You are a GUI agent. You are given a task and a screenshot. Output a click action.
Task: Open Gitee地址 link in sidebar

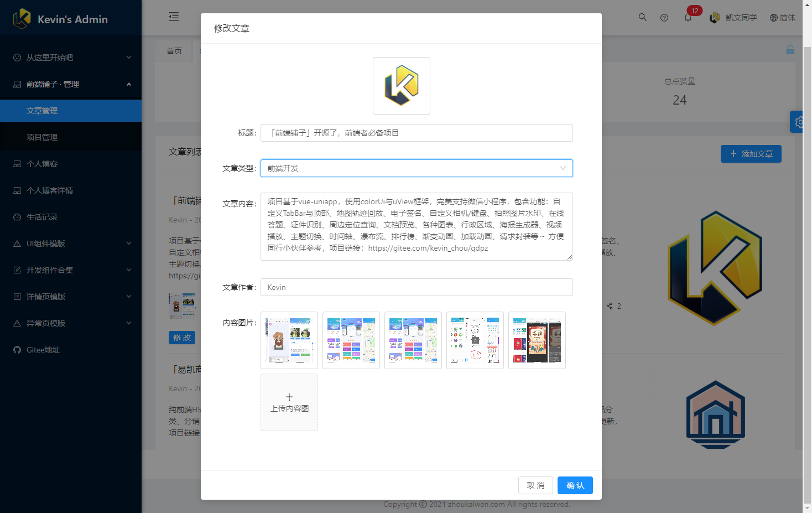tap(71, 350)
